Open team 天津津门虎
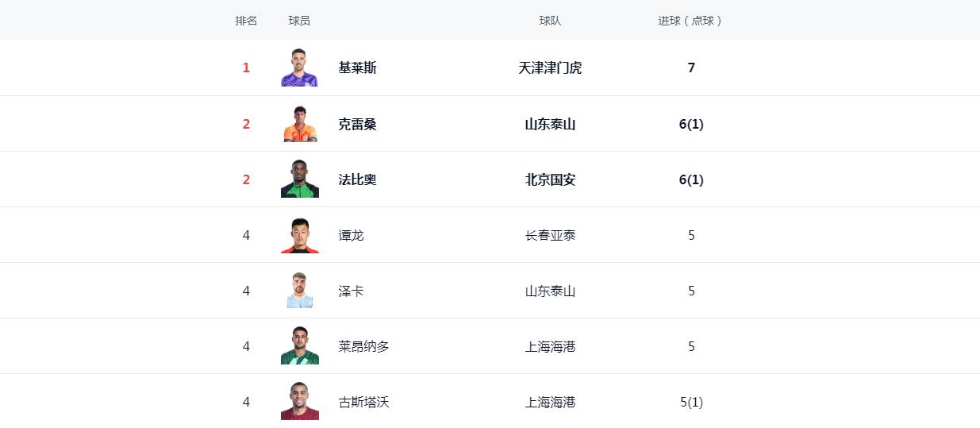The height and width of the screenshot is (428, 980). coord(550,68)
